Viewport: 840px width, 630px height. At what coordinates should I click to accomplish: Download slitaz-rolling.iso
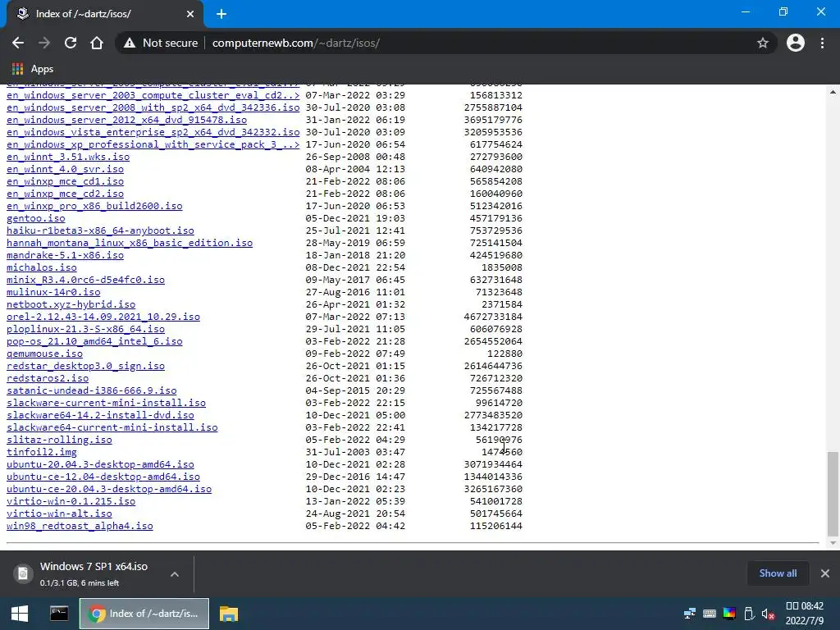coord(59,440)
